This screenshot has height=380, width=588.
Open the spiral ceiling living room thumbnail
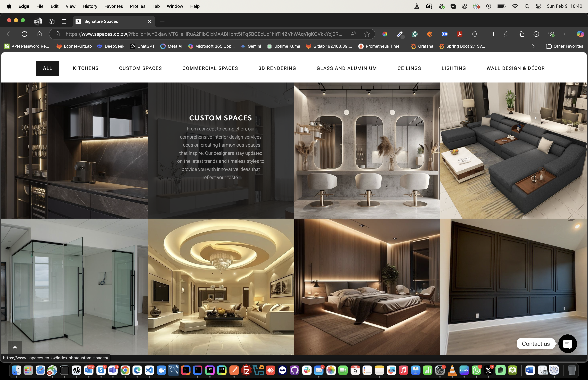[x=221, y=286]
